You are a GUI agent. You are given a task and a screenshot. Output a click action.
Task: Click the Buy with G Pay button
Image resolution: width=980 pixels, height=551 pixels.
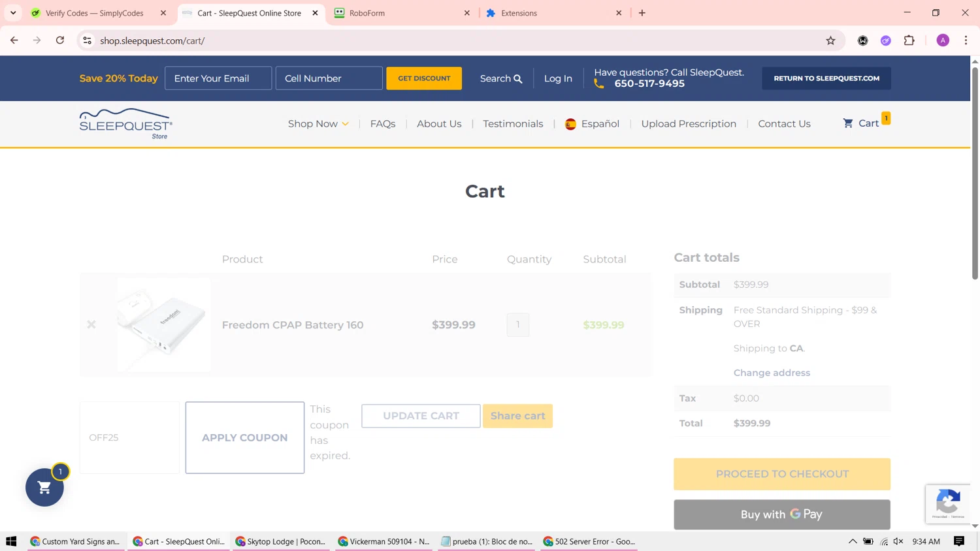click(x=782, y=514)
